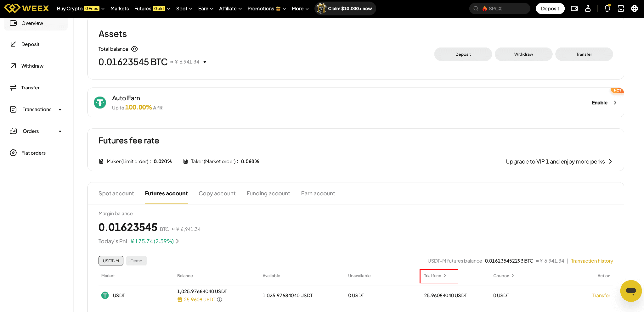The image size is (644, 312).
Task: Click the Auto Earn Tether icon
Action: [100, 103]
